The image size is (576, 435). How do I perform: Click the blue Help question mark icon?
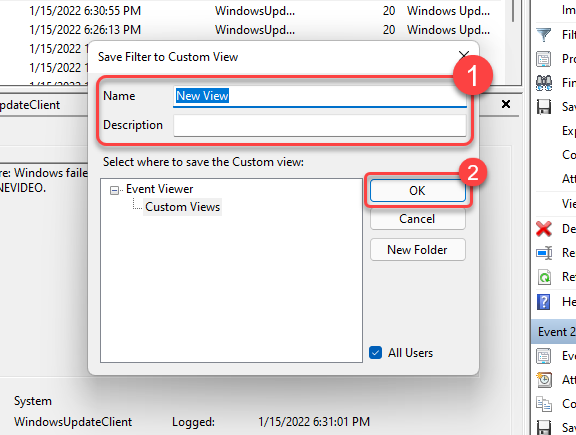(544, 302)
